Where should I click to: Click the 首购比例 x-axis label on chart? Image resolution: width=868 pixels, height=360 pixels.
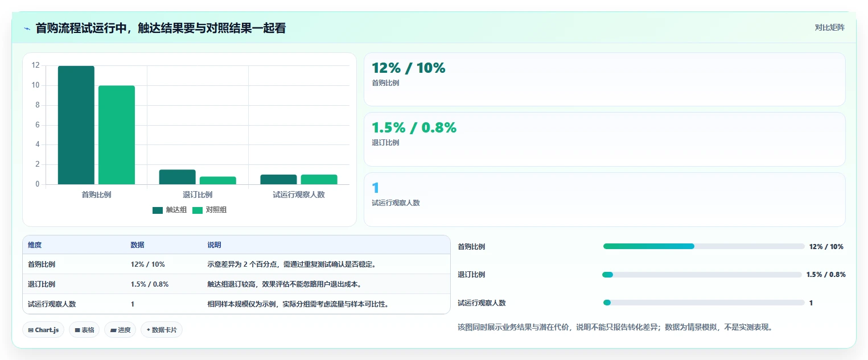[x=96, y=195]
